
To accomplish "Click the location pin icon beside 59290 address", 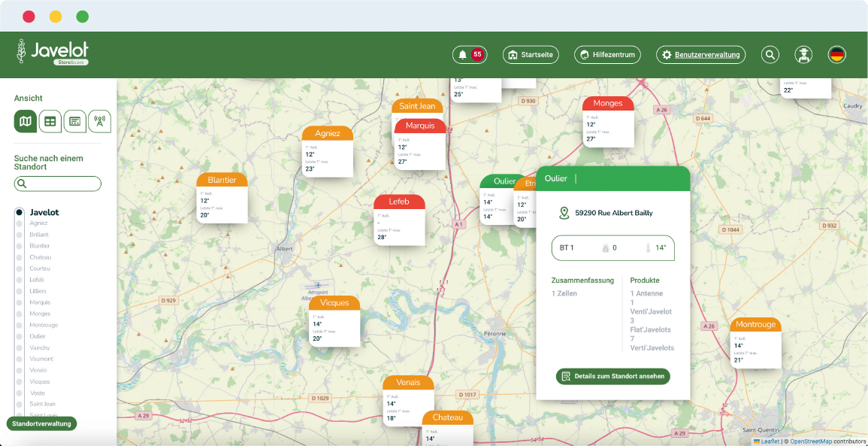I will tap(564, 213).
